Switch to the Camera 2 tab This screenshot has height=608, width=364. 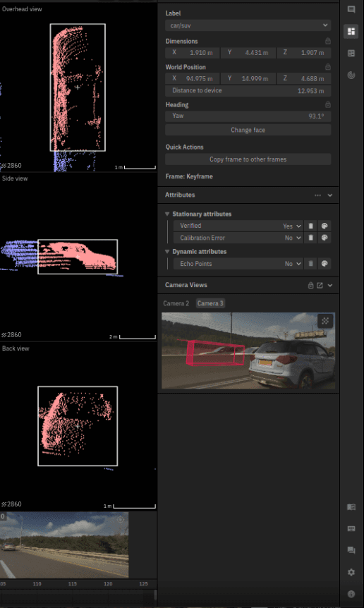click(176, 303)
